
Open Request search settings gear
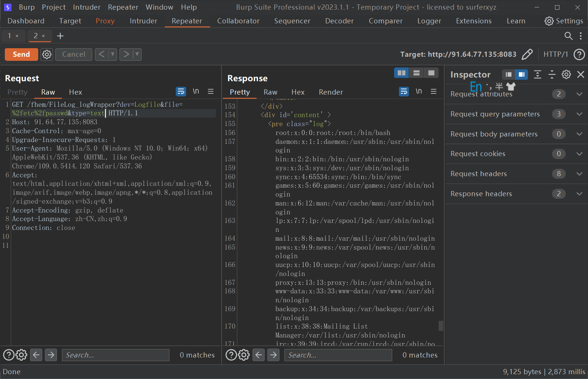22,355
